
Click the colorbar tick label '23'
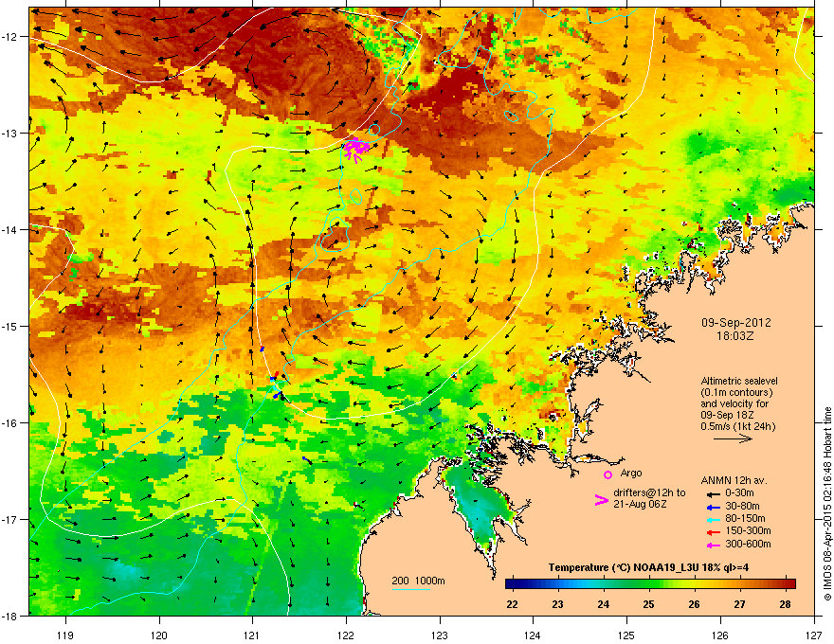pyautogui.click(x=557, y=604)
